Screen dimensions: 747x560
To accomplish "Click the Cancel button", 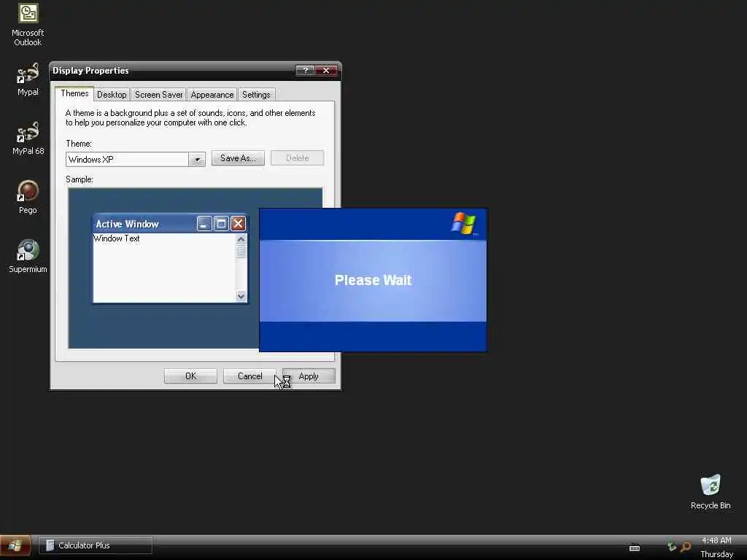I will click(249, 376).
